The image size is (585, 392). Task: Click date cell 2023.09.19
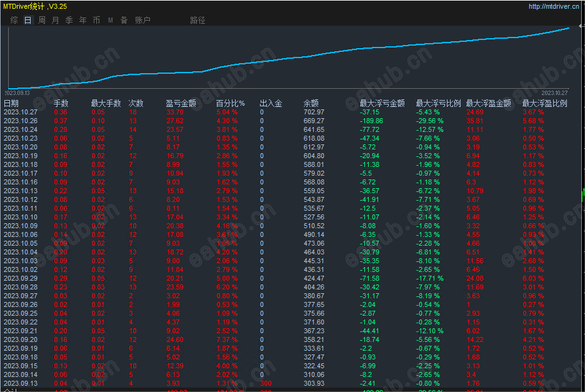click(x=21, y=349)
